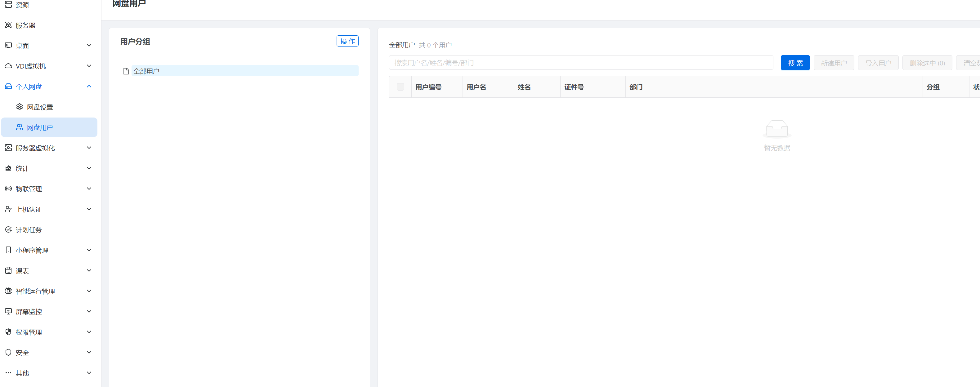Viewport: 980px width, 387px height.
Task: Click the file icon beside 全部用户
Action: click(126, 71)
